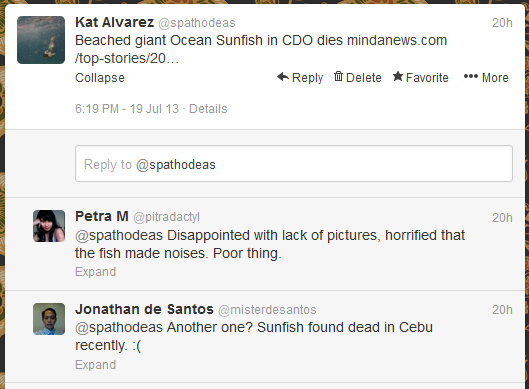Open Jonathan de Santos's avatar
This screenshot has width=529, height=389.
(x=49, y=319)
